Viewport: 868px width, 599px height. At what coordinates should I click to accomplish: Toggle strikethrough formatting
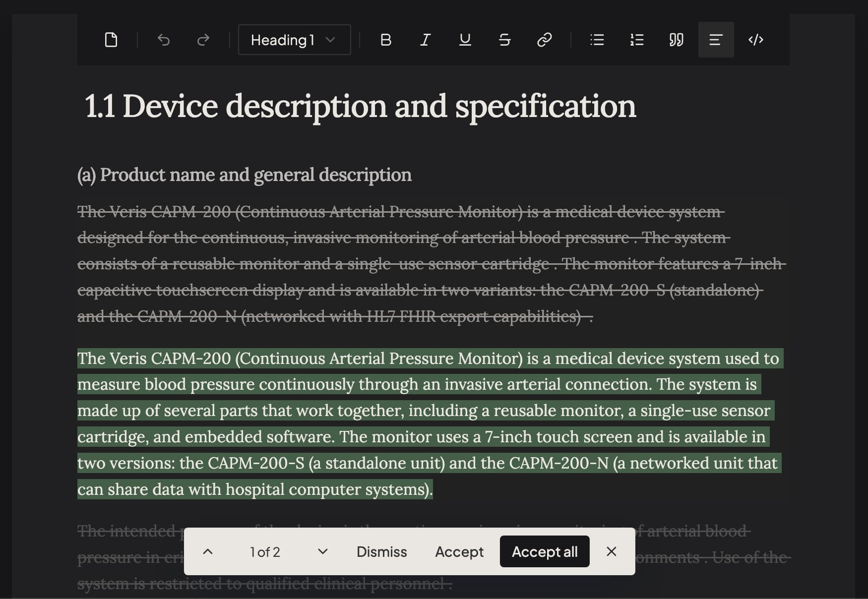(504, 40)
